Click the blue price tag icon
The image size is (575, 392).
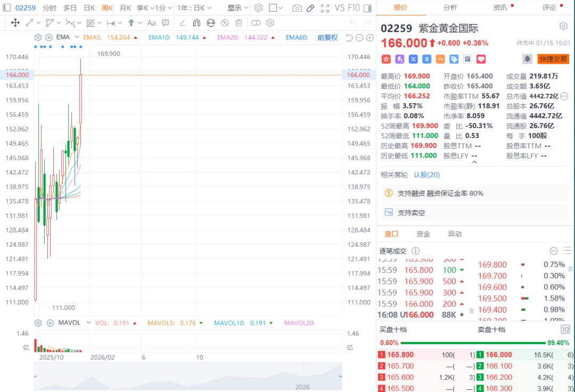tap(454, 59)
